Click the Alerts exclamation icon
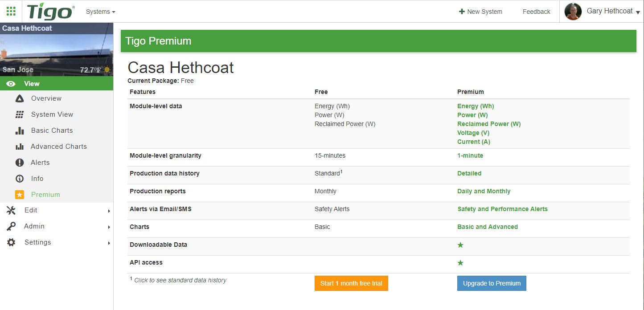Image resolution: width=644 pixels, height=310 pixels. (20, 163)
